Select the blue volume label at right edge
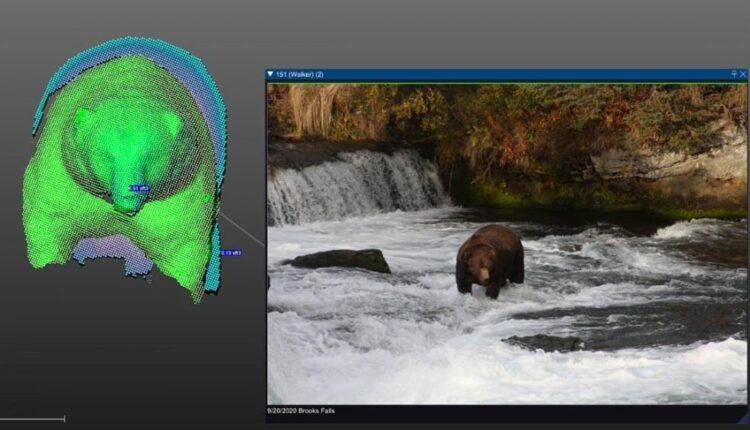The image size is (750, 430). [229, 253]
